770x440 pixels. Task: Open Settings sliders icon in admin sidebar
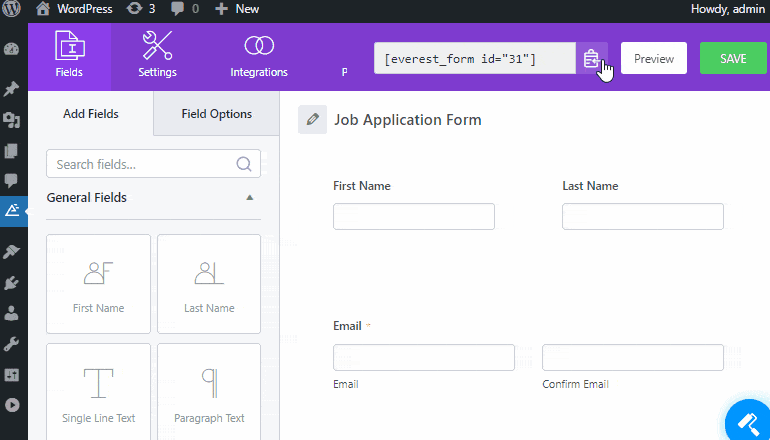click(11, 375)
